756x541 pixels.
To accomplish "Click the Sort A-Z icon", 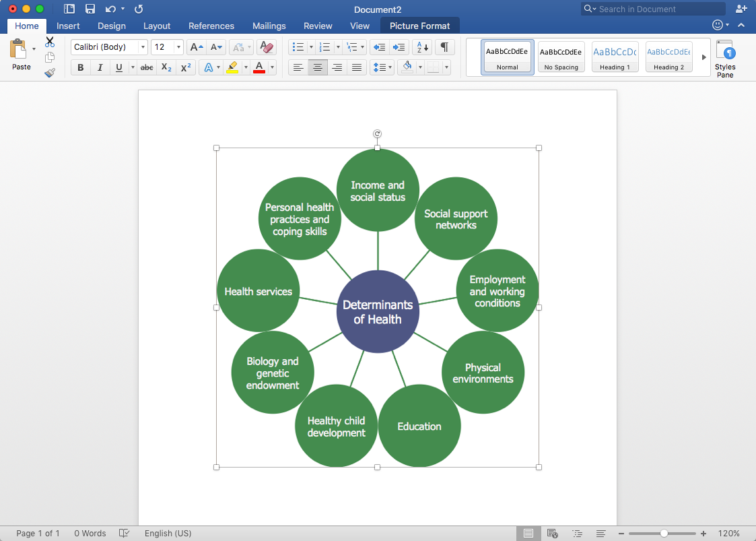I will tap(423, 47).
